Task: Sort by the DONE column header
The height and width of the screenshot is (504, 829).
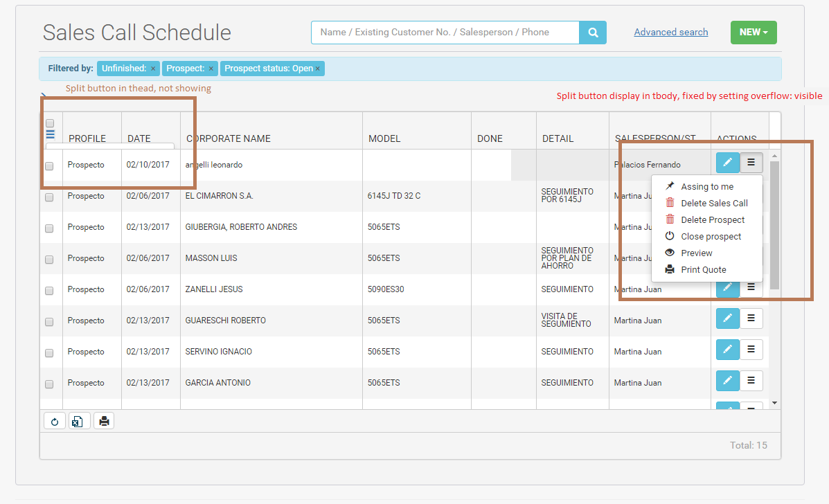Action: (x=490, y=138)
